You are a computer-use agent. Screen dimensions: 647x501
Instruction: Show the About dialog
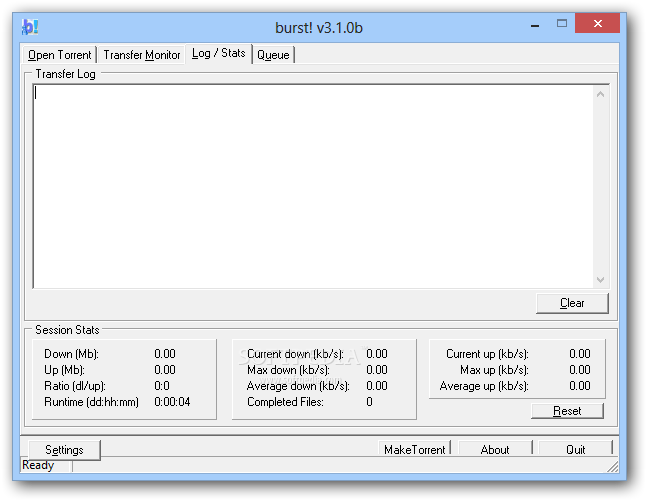[x=495, y=449]
